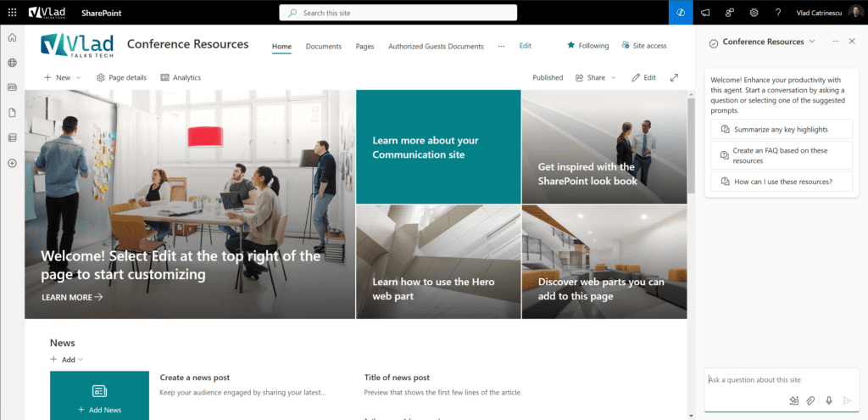Expand the Conference Resources agent dropdown
Screen dimensions: 868x420
(x=812, y=42)
